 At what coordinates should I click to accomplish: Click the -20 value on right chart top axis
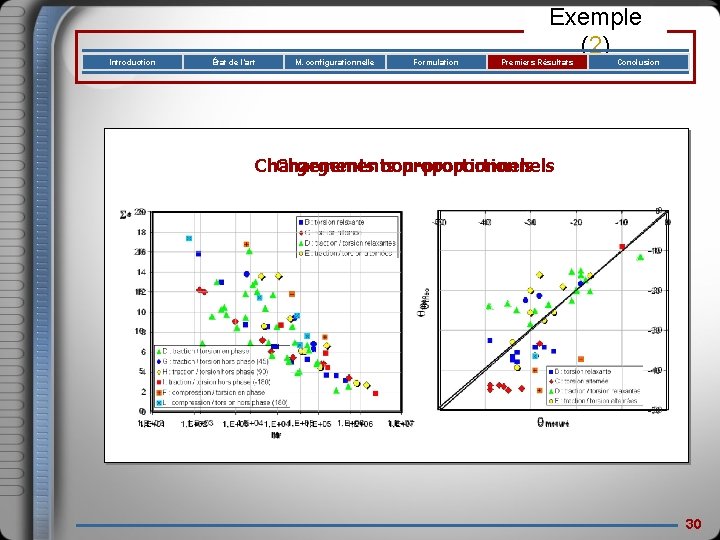point(576,223)
